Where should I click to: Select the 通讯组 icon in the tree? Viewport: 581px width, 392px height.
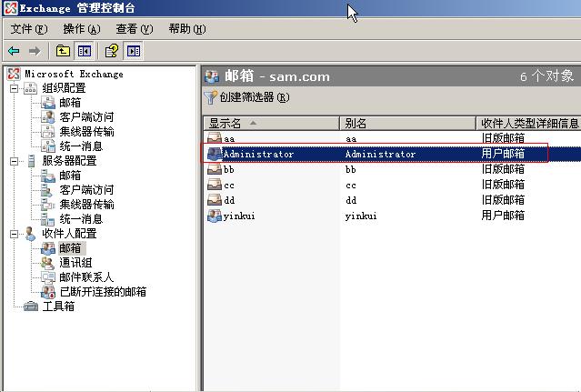pos(49,263)
